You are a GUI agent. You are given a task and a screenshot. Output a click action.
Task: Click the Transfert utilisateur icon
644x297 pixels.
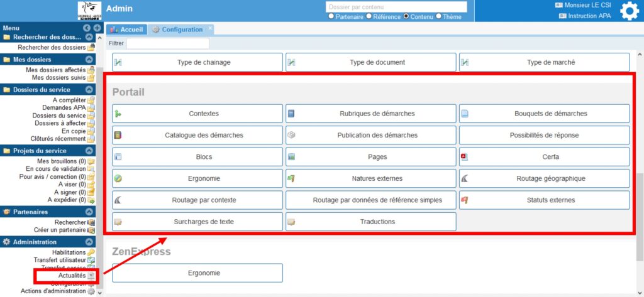tap(91, 260)
